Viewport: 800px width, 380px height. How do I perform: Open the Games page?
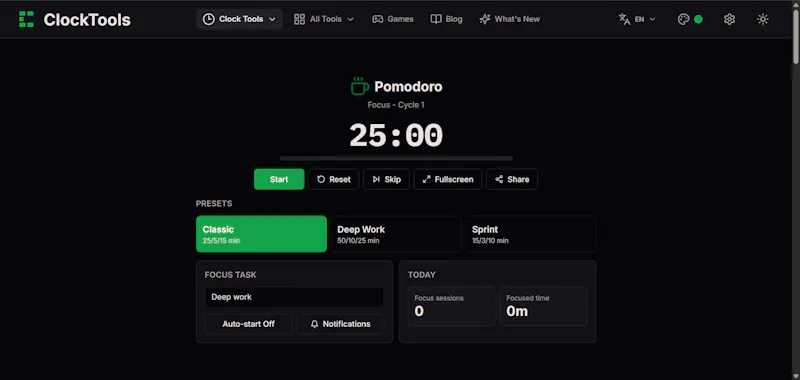(x=392, y=19)
